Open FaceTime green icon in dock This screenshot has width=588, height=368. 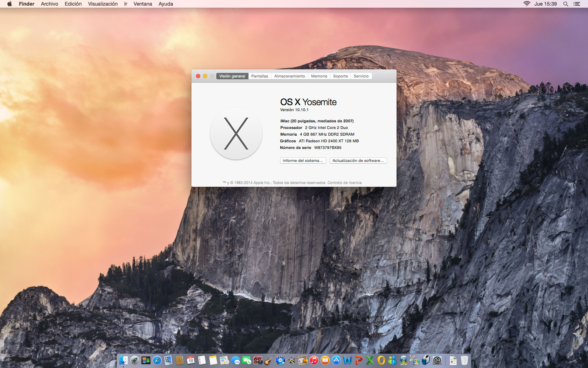[x=247, y=360]
